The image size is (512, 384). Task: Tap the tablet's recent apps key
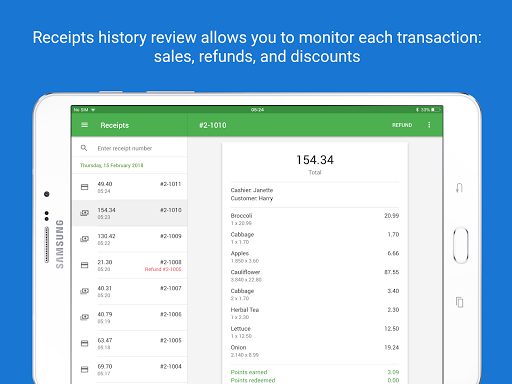(x=459, y=302)
